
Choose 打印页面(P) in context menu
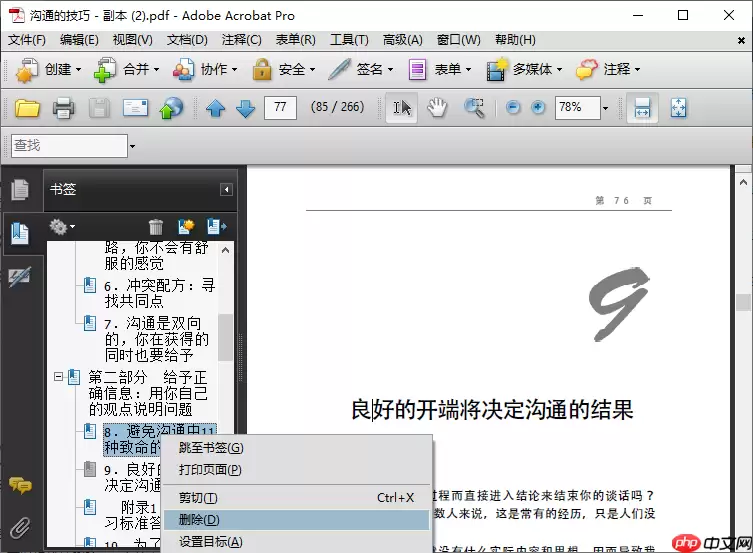point(296,469)
